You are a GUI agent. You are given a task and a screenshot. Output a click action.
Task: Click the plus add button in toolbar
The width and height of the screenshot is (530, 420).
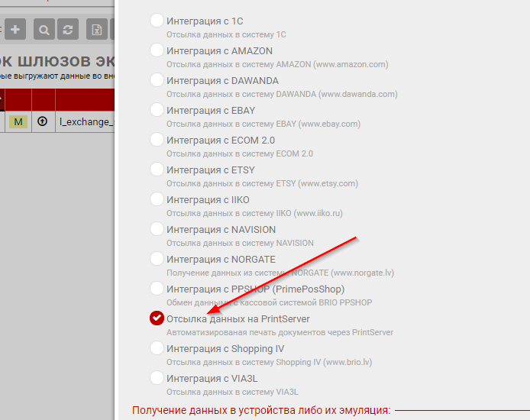coord(16,30)
